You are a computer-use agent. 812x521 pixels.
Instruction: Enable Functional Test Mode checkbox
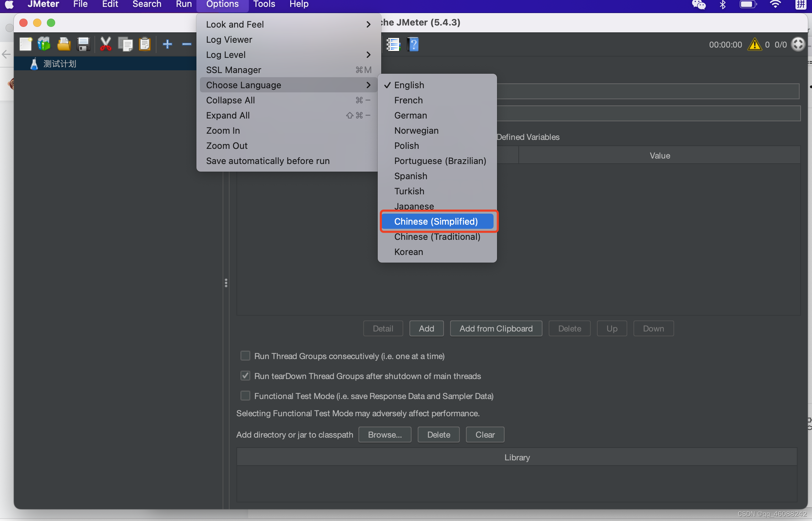click(245, 396)
